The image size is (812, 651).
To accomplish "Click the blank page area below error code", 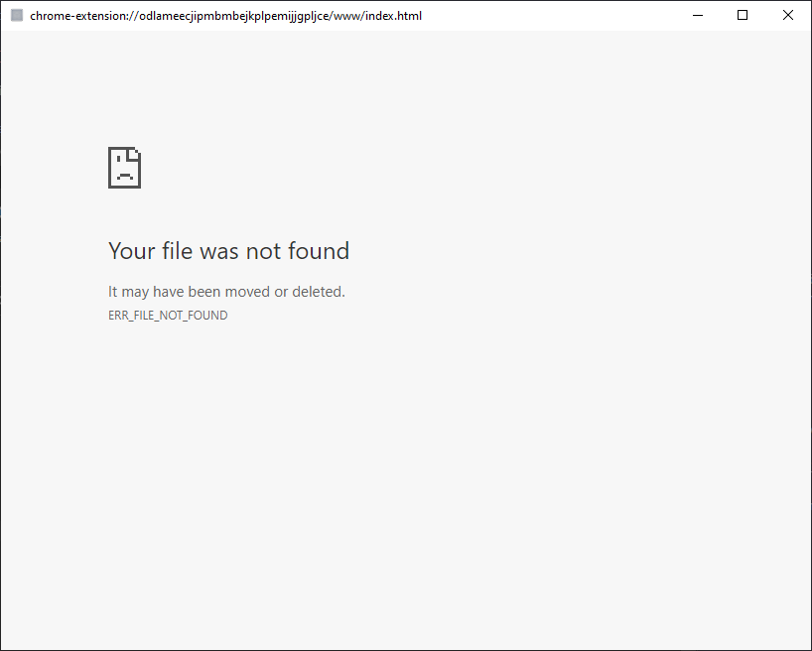I will [397, 476].
